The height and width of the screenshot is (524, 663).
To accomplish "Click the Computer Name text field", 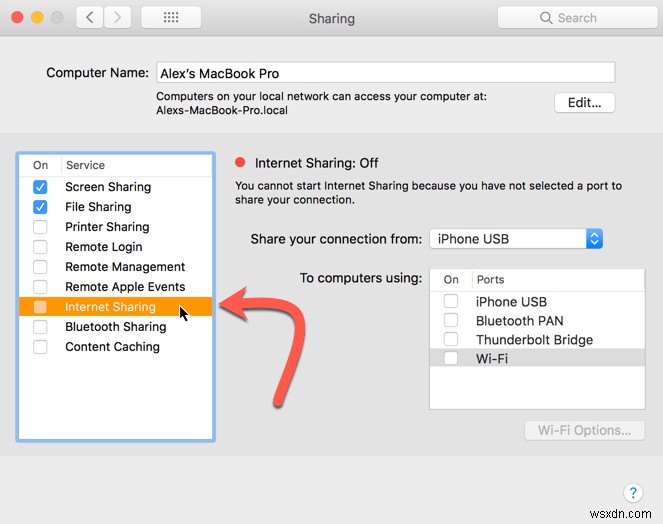I will pyautogui.click(x=386, y=73).
